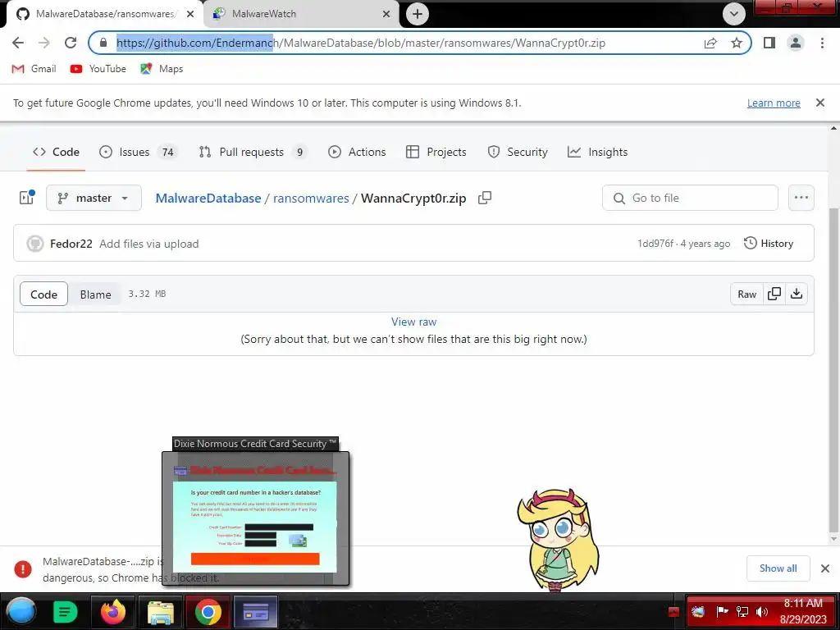
Task: Go to ransomwares folder breadcrumb
Action: 311,199
